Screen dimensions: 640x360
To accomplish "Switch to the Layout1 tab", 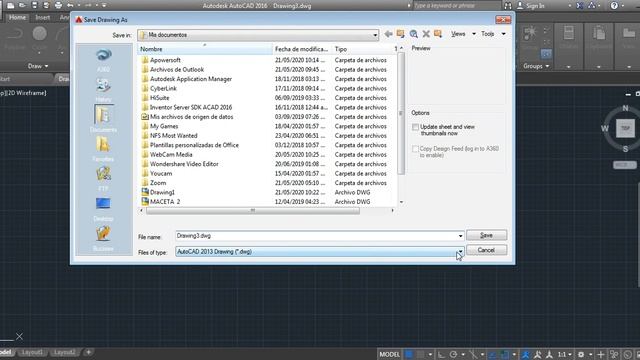I will [32, 352].
